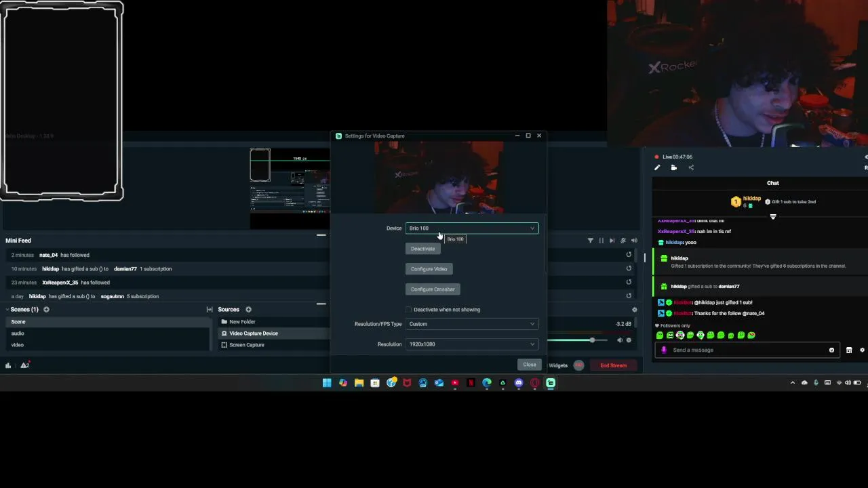Open Microsoft Edge from the taskbar

click(487, 383)
